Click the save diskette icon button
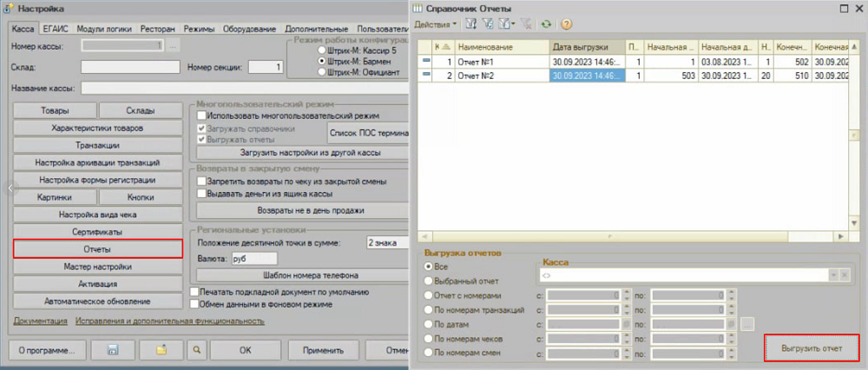Screen dimensions: 868x370 pyautogui.click(x=111, y=350)
